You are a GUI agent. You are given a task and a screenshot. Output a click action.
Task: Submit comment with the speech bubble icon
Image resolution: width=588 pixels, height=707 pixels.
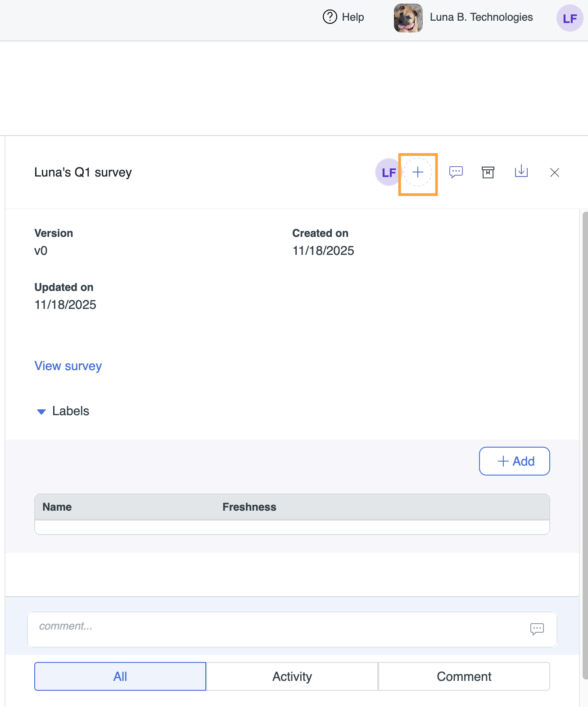coord(537,629)
